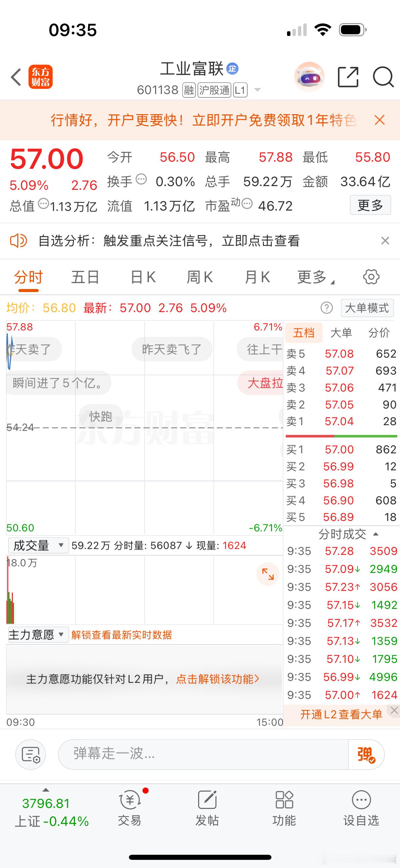The width and height of the screenshot is (400, 868).
Task: Open the 东方财富 logo icon
Action: (40, 77)
